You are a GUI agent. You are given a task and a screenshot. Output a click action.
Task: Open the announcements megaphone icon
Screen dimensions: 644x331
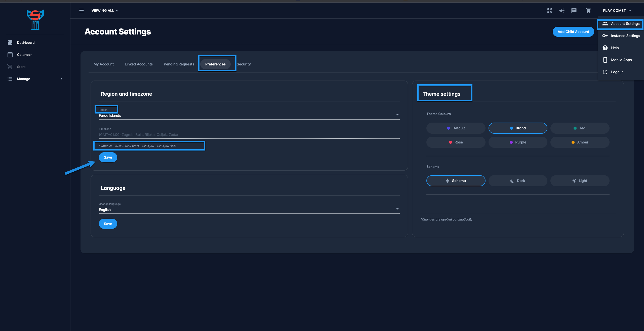coord(561,11)
